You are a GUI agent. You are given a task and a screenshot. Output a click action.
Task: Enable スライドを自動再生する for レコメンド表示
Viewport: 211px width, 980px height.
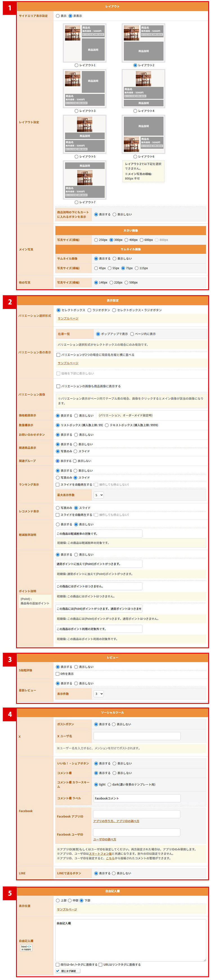coord(57,515)
